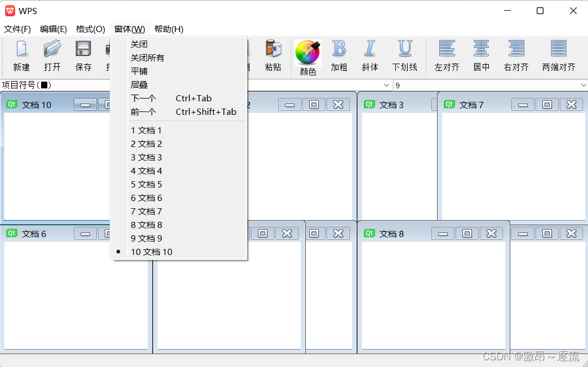Apply right alignment via 右对齐 icon
Image resolution: width=588 pixels, height=367 pixels.
(515, 56)
